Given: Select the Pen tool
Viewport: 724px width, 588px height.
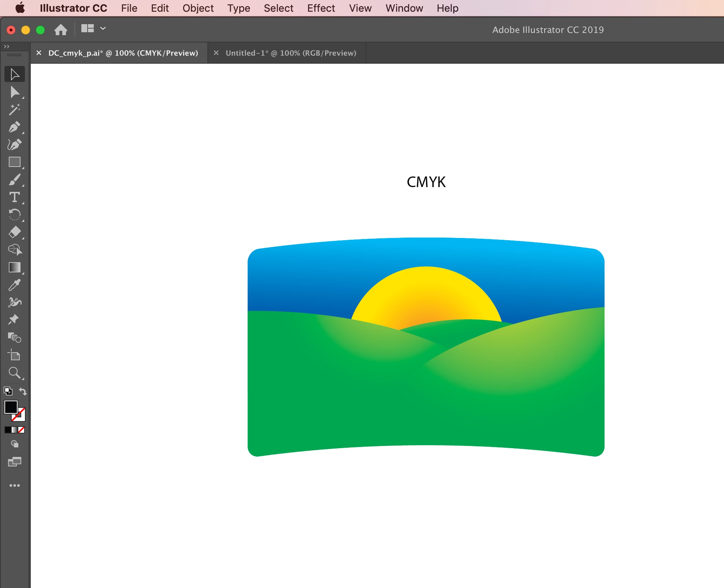Looking at the screenshot, I should (15, 127).
